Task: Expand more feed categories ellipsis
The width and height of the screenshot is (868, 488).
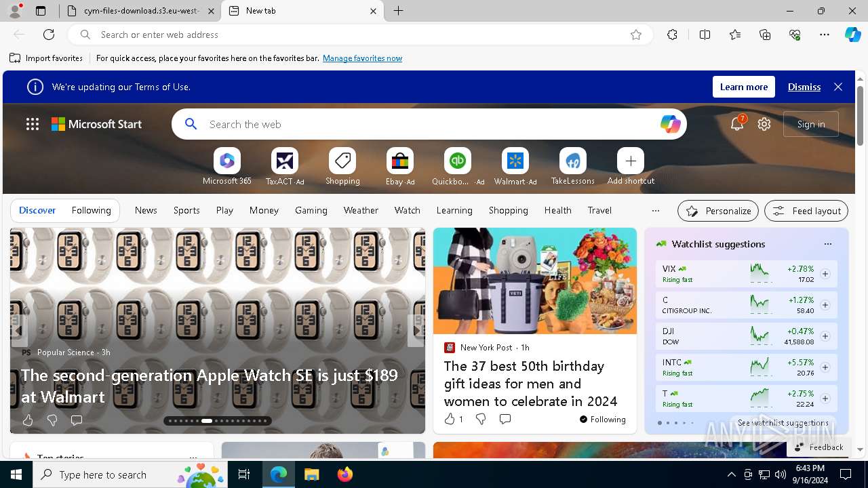Action: tap(655, 211)
